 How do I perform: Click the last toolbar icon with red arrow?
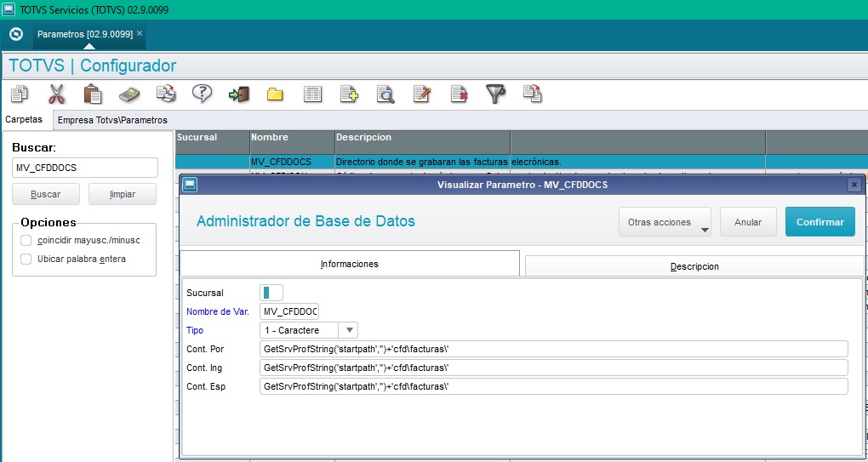(x=532, y=94)
